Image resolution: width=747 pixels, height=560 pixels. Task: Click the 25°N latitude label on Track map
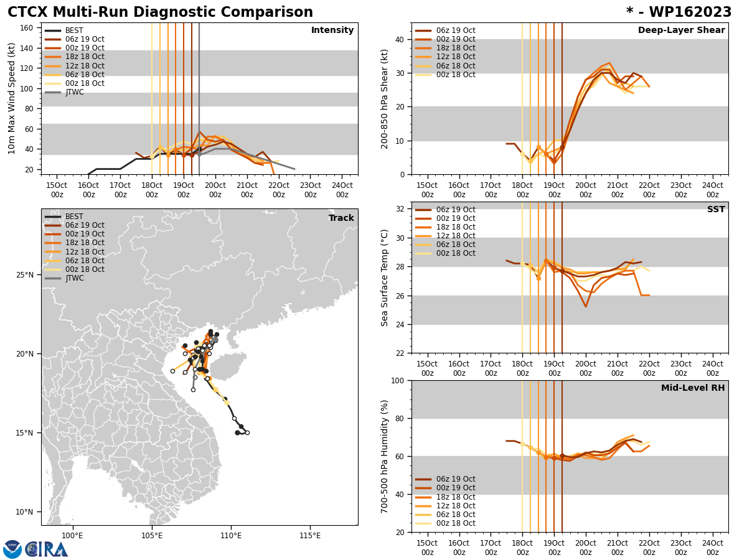click(26, 275)
